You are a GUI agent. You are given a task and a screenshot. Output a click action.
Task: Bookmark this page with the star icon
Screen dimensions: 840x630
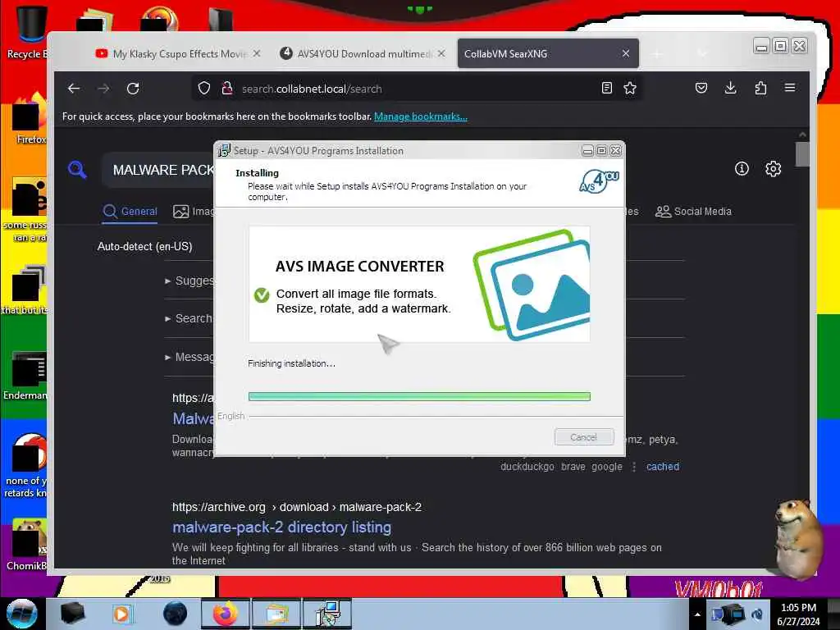[x=630, y=89]
